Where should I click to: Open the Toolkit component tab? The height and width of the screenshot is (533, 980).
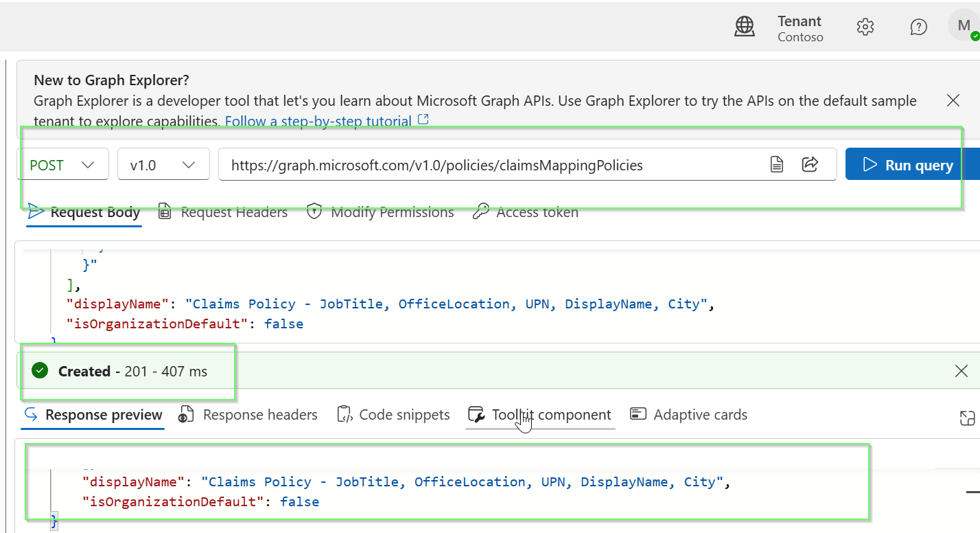tap(539, 415)
